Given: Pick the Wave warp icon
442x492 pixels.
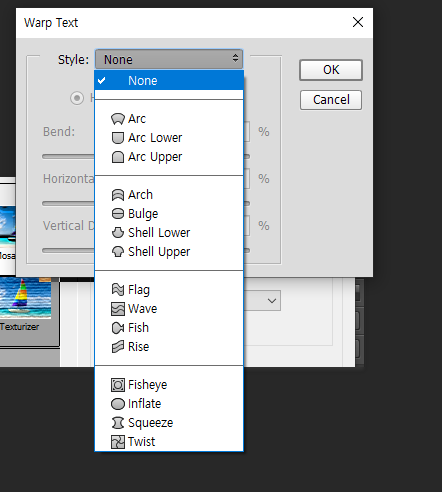Looking at the screenshot, I should 118,309.
